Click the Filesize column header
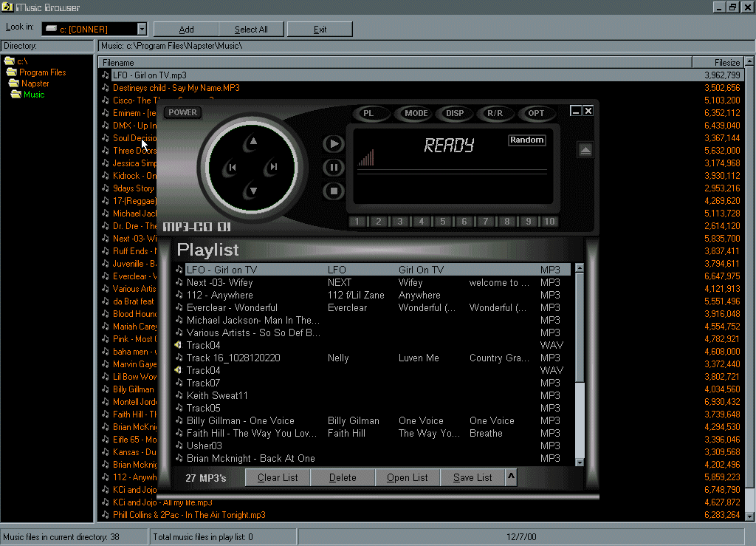The image size is (756, 546). point(718,63)
